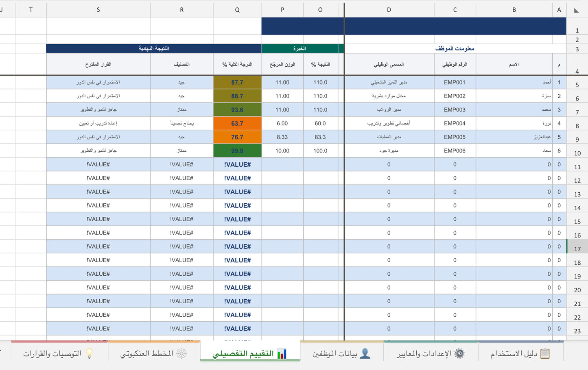The image size is (588, 370).
Task: Click the النتيجة النهائية section header
Action: (154, 48)
